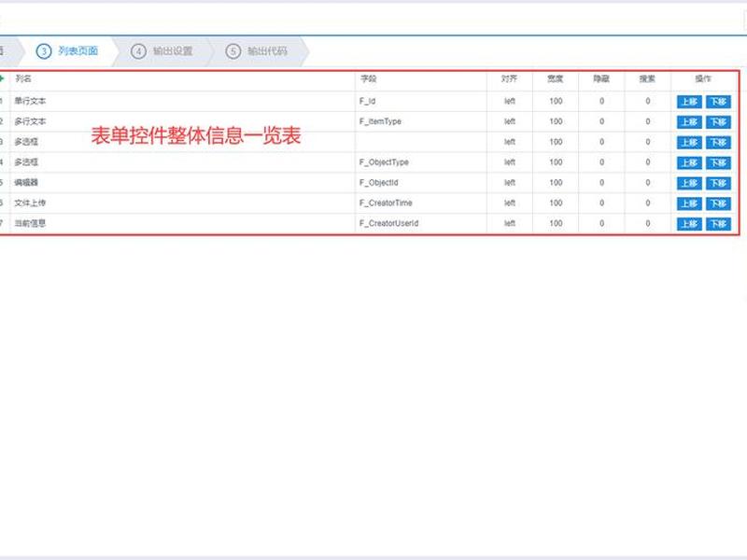Click width 100 in 多行文本 row

(x=556, y=121)
